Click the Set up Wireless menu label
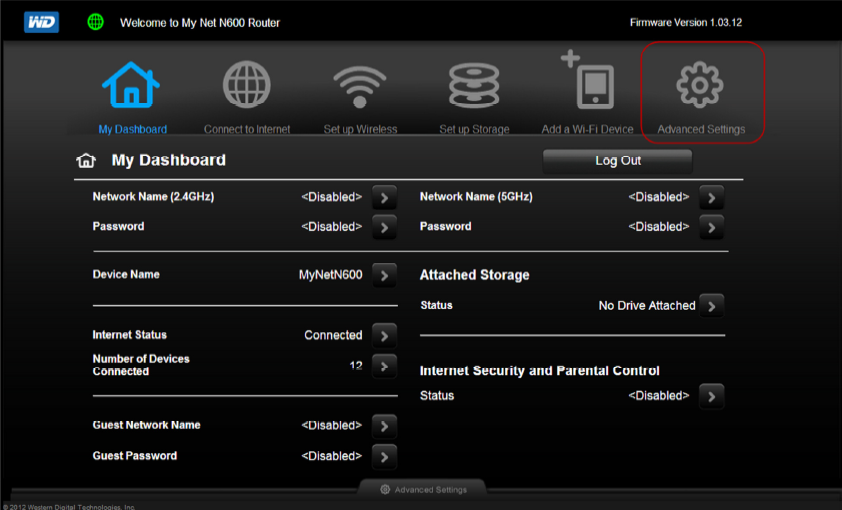This screenshot has width=842, height=510. (x=360, y=129)
